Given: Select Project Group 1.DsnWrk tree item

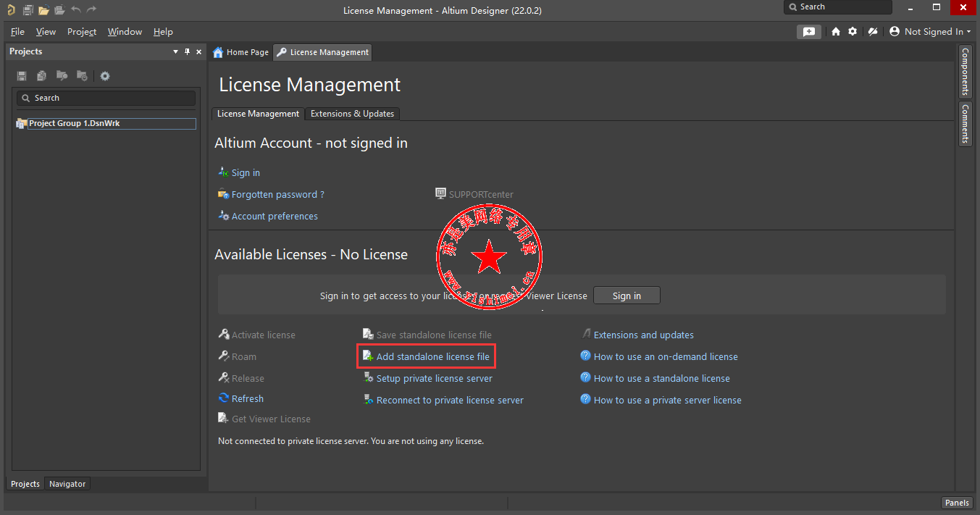Looking at the screenshot, I should coord(105,124).
